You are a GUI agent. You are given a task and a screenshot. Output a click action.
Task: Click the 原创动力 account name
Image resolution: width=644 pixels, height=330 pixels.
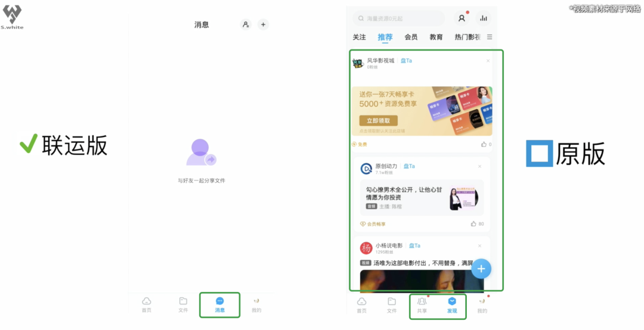tap(386, 166)
